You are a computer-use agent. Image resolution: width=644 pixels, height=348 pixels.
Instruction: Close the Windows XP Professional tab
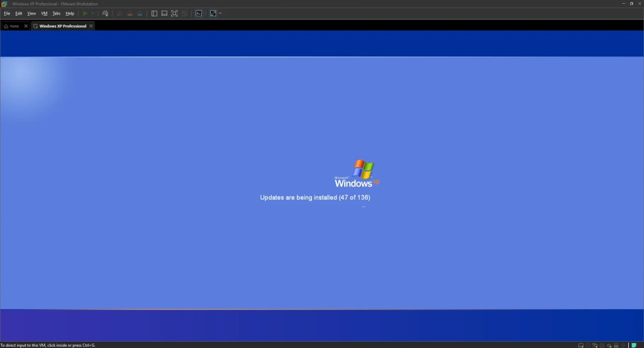(x=91, y=26)
